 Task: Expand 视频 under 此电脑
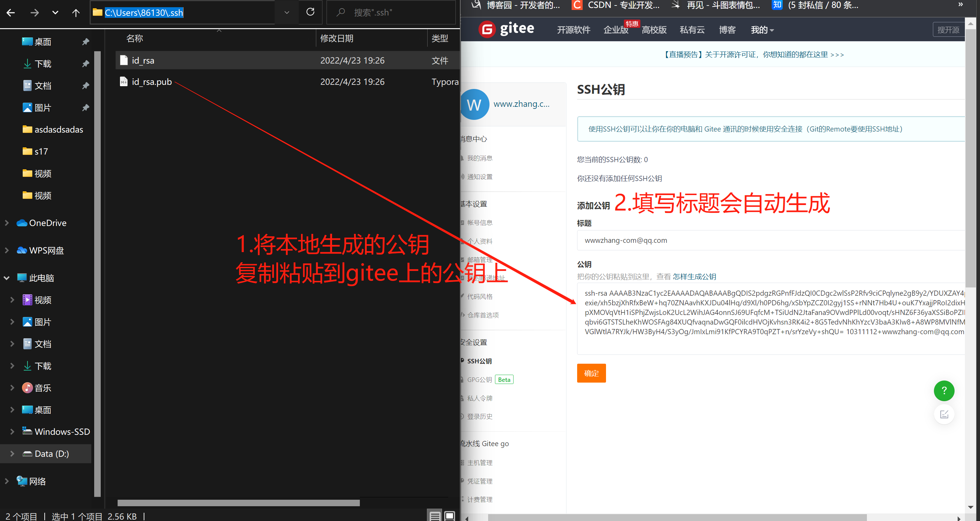[12, 300]
